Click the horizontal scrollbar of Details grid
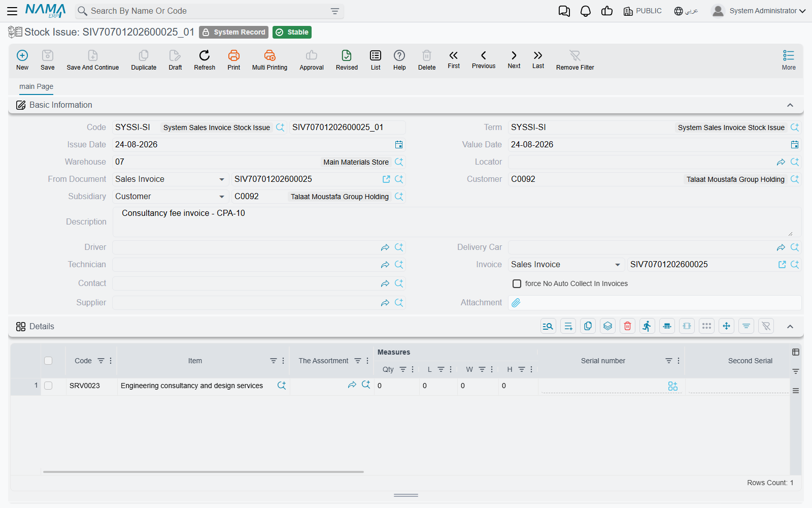This screenshot has height=508, width=812. [203, 472]
